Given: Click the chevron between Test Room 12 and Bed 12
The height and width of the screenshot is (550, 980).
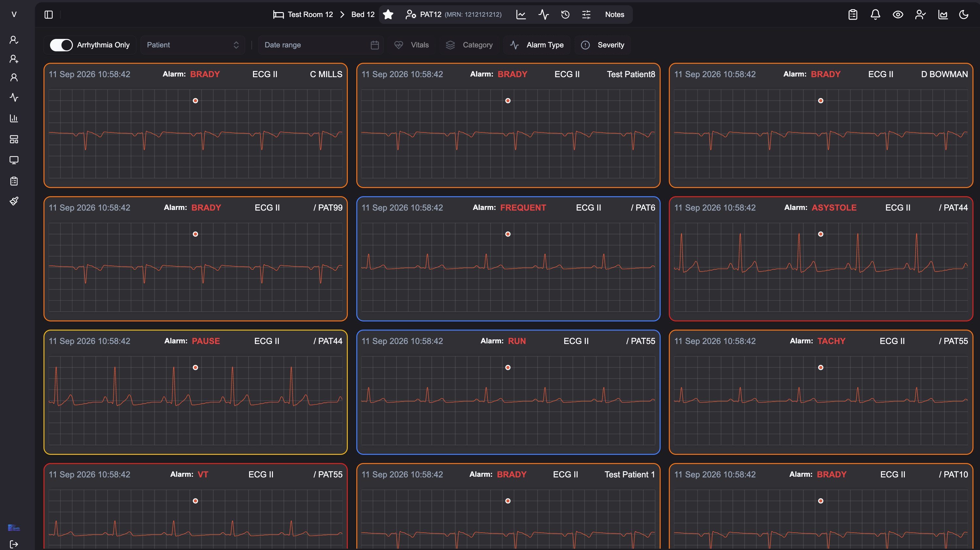Looking at the screenshot, I should (342, 14).
